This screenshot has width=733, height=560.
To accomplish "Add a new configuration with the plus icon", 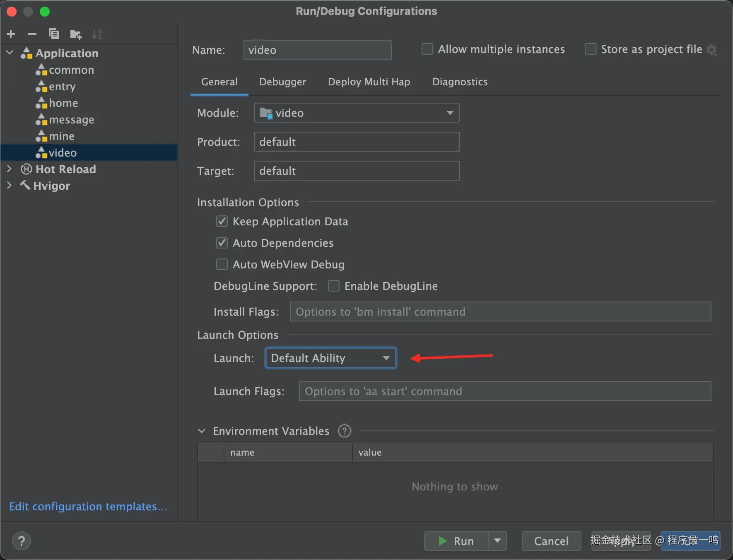I will (11, 34).
